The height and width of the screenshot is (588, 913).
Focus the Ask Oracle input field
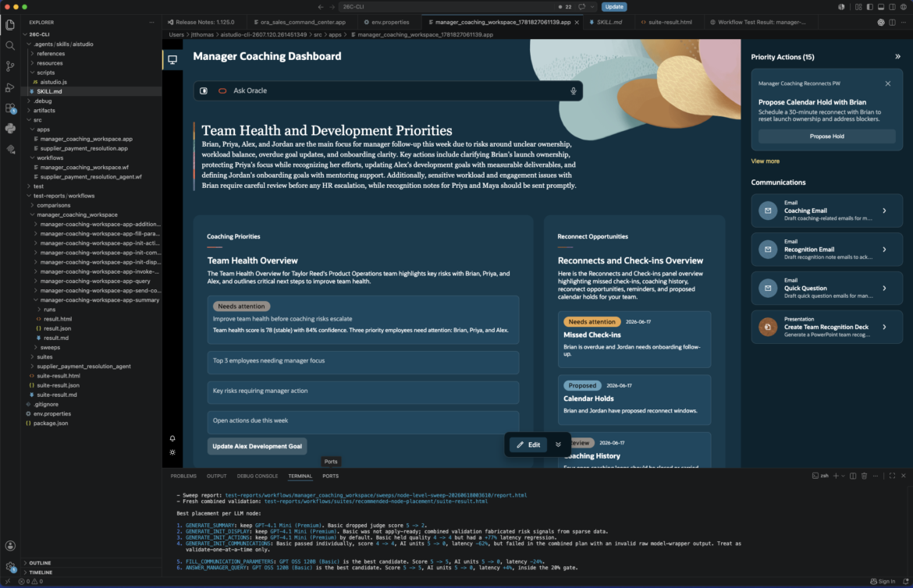[x=388, y=90]
